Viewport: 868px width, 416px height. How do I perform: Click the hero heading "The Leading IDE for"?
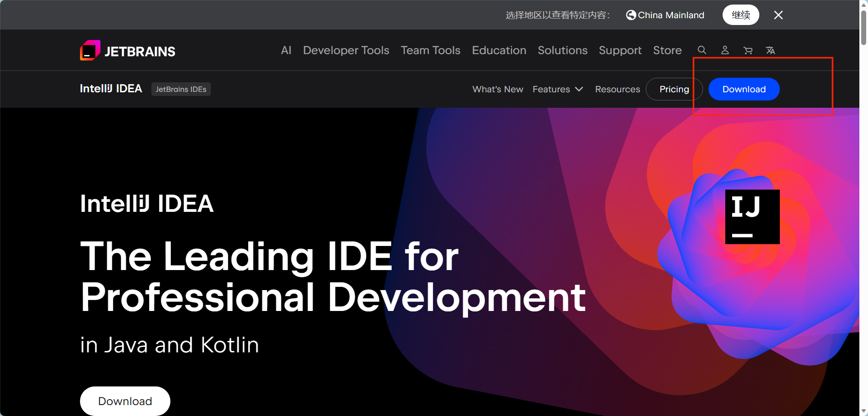tap(269, 256)
